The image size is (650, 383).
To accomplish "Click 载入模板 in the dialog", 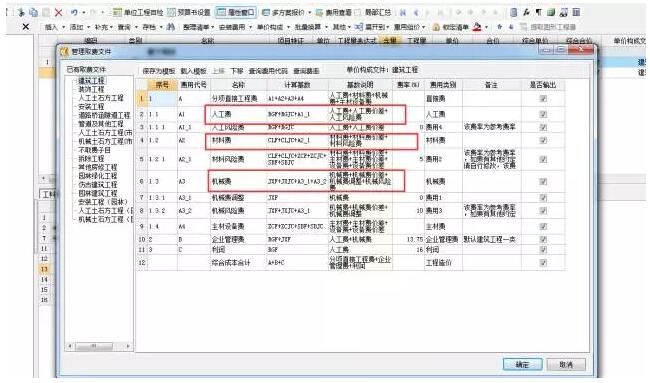I will pos(193,71).
